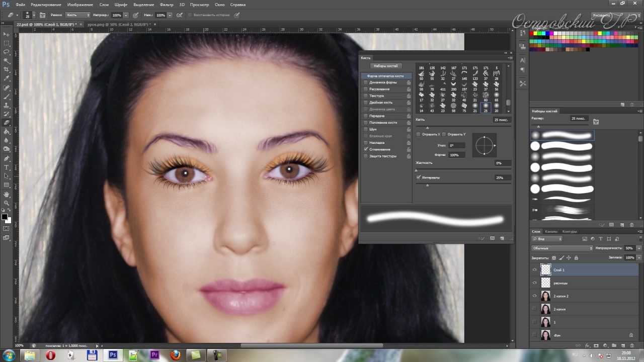Tick the Отразить X checkbox

418,134
